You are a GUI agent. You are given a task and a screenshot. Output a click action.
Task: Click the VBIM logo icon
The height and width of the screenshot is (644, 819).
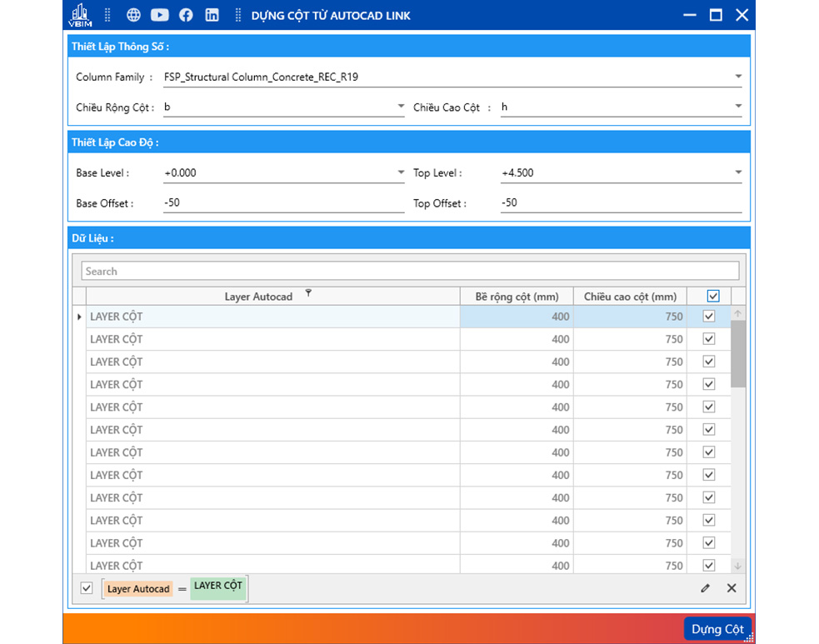[80, 15]
